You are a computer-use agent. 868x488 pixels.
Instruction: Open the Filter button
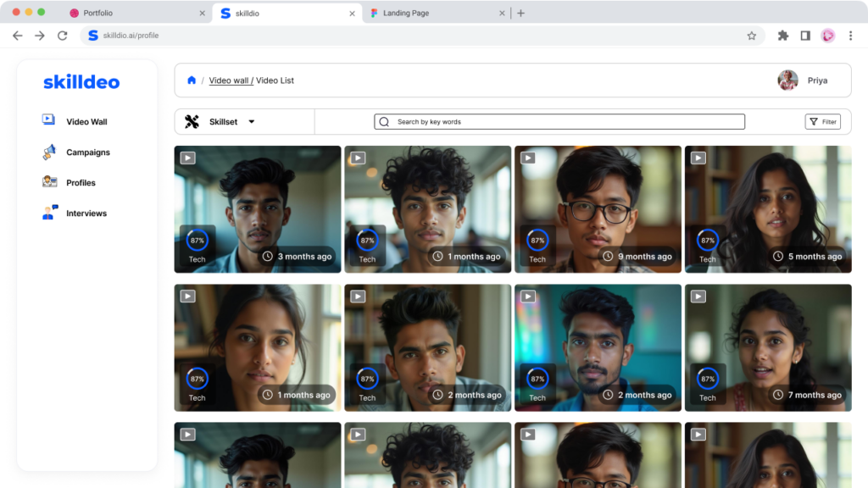pyautogui.click(x=822, y=122)
